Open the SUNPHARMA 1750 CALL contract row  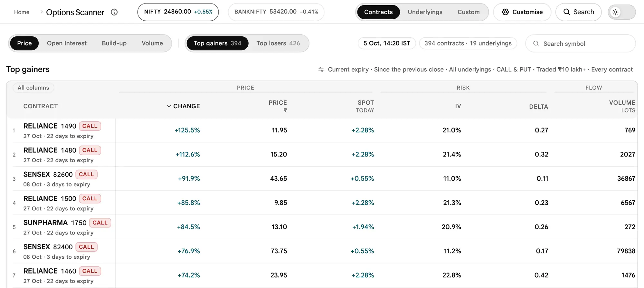pos(322,227)
